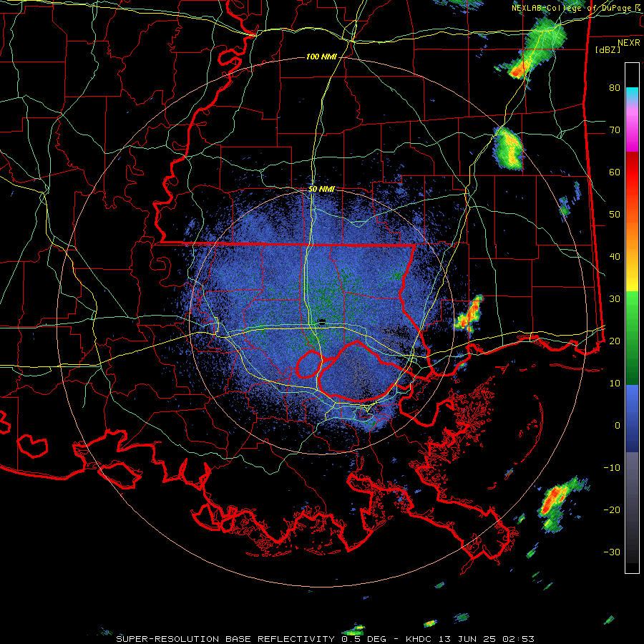Image resolution: width=644 pixels, height=644 pixels.
Task: Click the 50 value on the dBZ scale
Action: click(615, 215)
